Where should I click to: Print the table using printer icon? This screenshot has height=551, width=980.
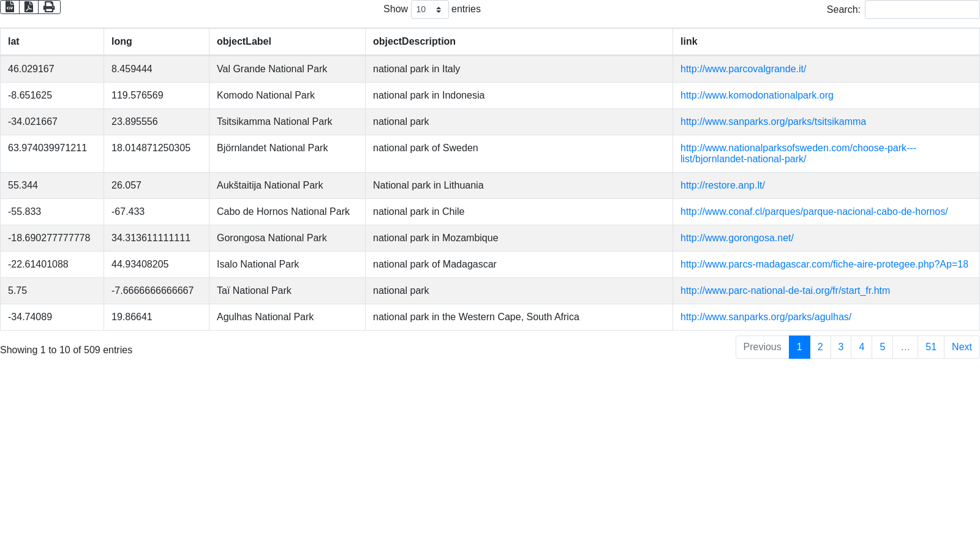(49, 7)
